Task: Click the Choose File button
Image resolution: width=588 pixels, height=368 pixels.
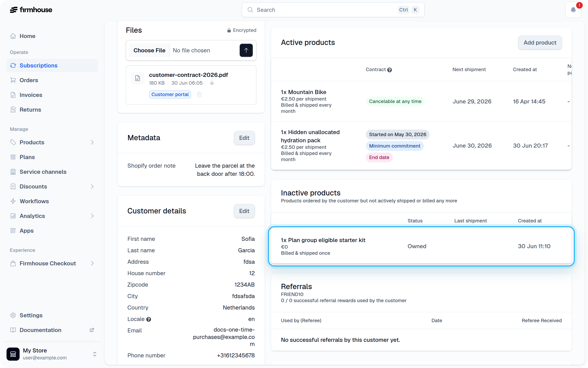Action: click(x=149, y=50)
